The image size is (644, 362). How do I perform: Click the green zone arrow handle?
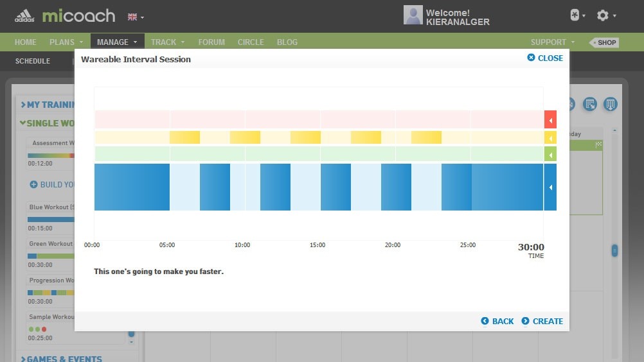[x=550, y=154]
